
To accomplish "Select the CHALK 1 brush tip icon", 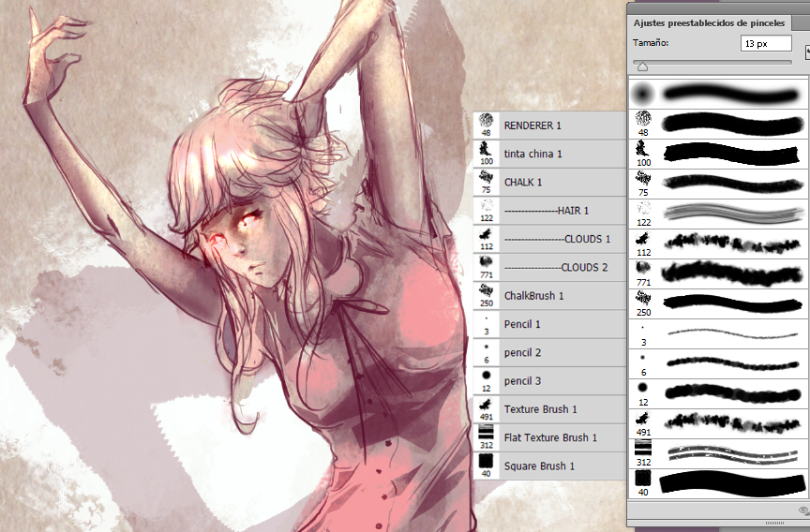I will [x=486, y=177].
